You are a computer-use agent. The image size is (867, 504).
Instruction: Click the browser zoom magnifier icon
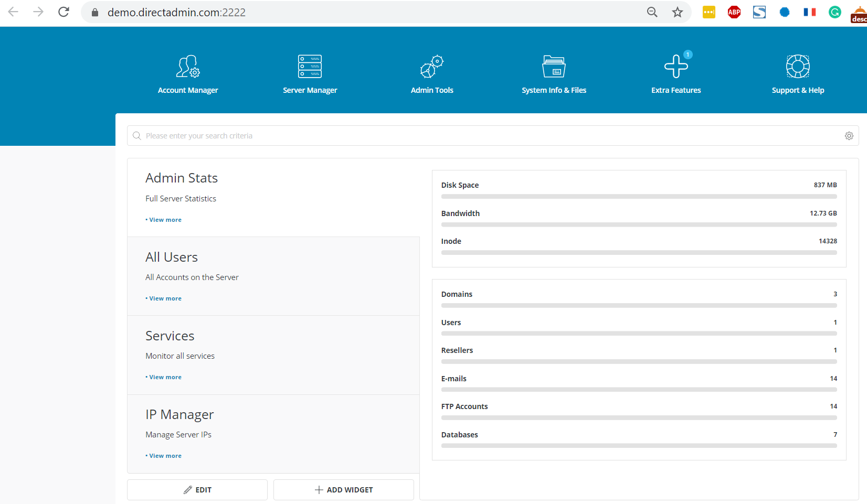[652, 12]
